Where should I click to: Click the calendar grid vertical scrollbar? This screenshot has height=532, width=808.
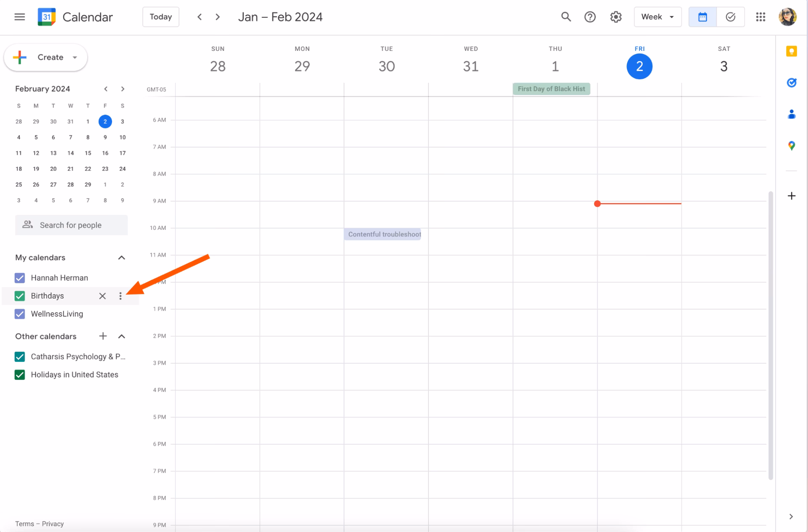771,335
